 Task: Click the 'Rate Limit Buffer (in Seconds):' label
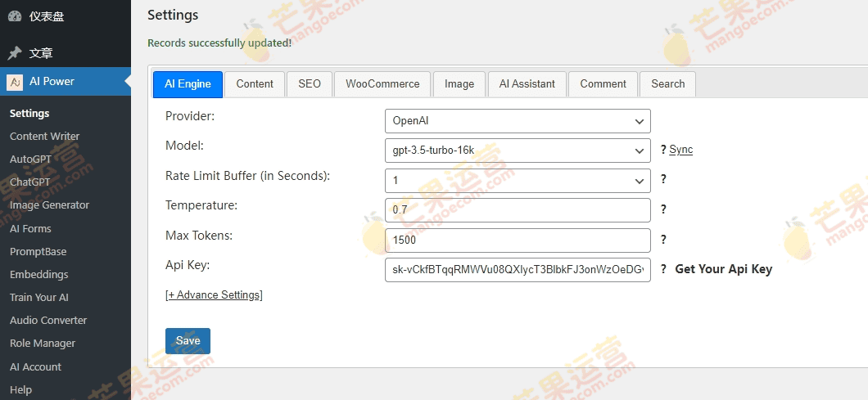tap(247, 176)
